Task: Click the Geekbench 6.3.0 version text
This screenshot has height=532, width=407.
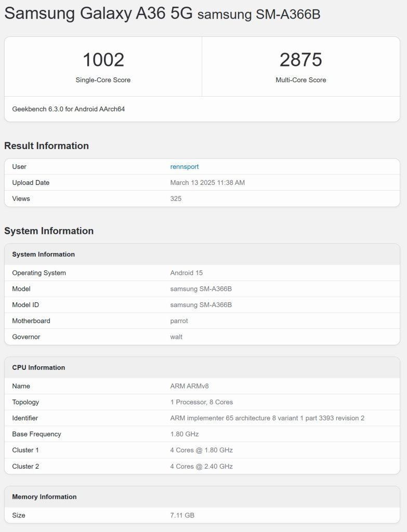Action: tap(69, 109)
